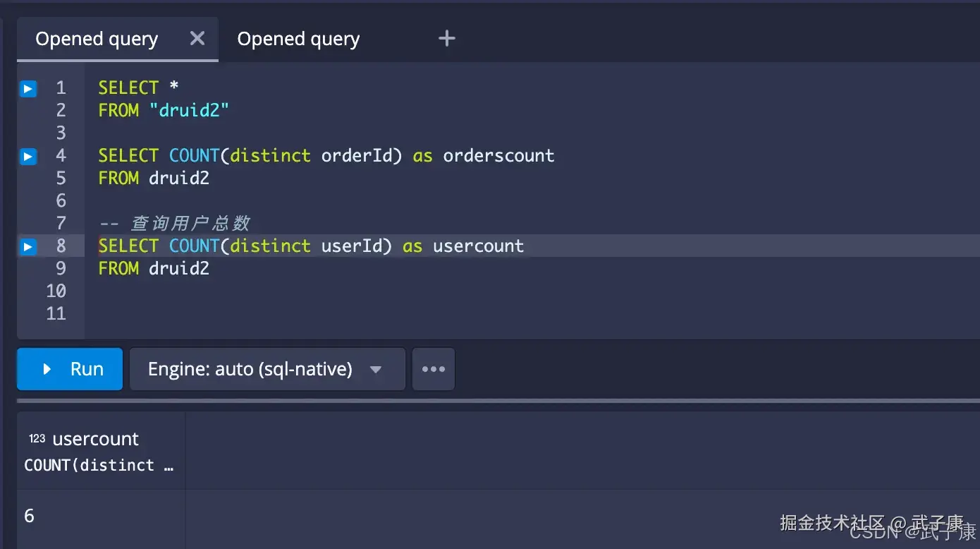Place cursor on empty line 11
The height and width of the screenshot is (549, 980).
click(282, 314)
